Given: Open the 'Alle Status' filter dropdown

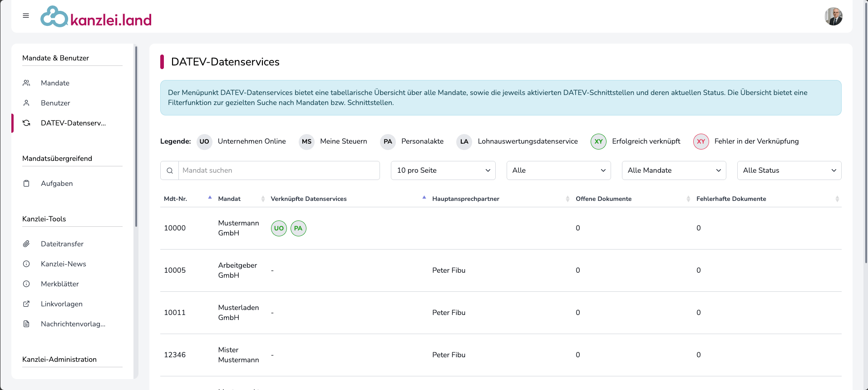Looking at the screenshot, I should coord(789,170).
